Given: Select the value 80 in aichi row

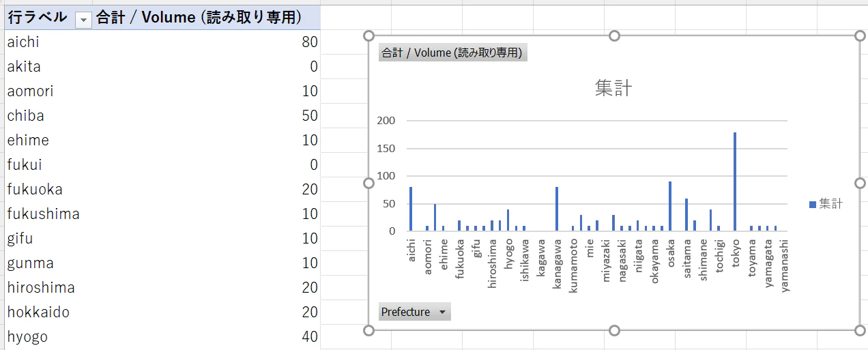Looking at the screenshot, I should click(x=310, y=42).
